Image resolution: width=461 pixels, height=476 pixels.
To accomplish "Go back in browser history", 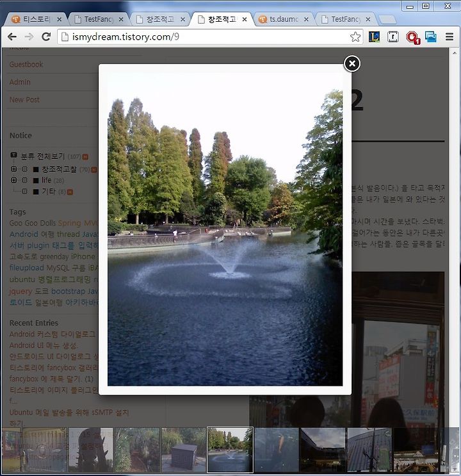I will [x=12, y=37].
